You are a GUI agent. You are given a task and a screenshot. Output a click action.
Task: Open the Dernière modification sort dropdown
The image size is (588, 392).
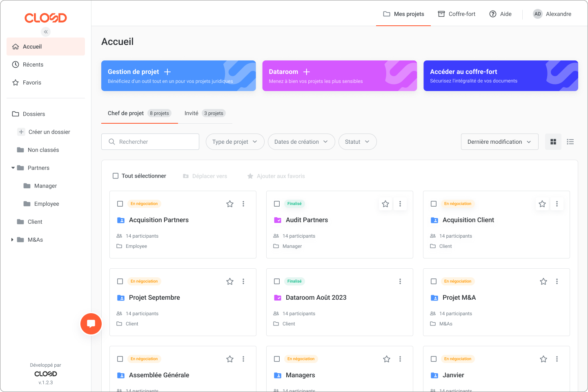click(x=499, y=142)
